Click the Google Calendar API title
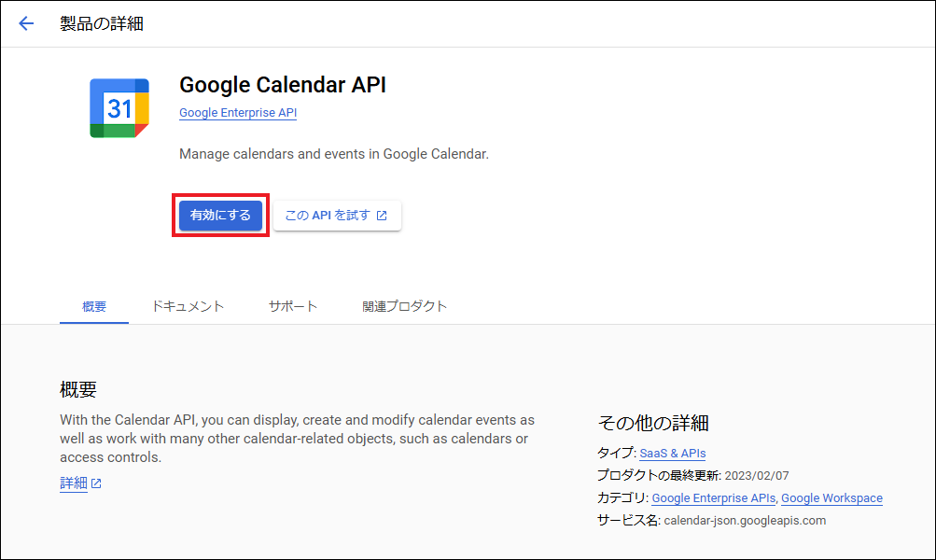 (282, 85)
